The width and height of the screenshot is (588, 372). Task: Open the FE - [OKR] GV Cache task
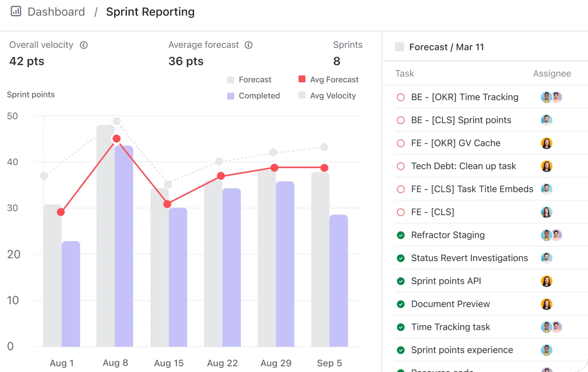click(456, 143)
